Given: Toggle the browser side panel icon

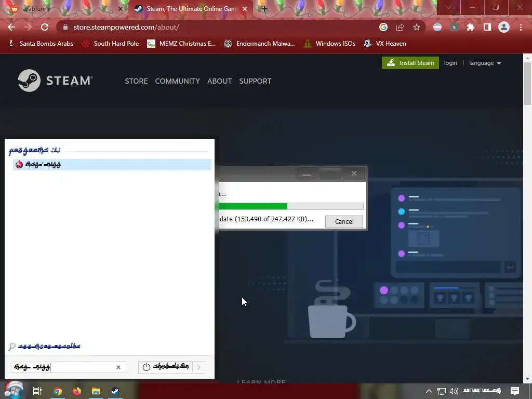Looking at the screenshot, I should click(487, 27).
